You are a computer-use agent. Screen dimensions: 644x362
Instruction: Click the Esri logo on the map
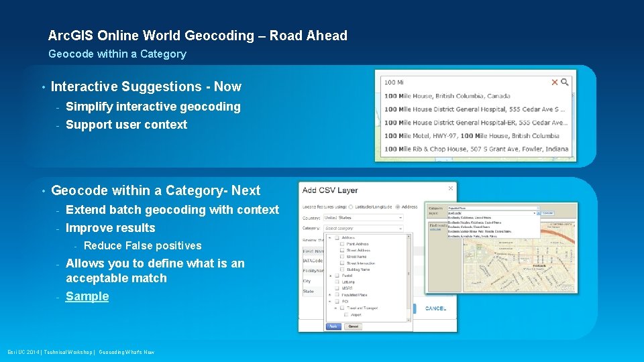[x=568, y=288]
